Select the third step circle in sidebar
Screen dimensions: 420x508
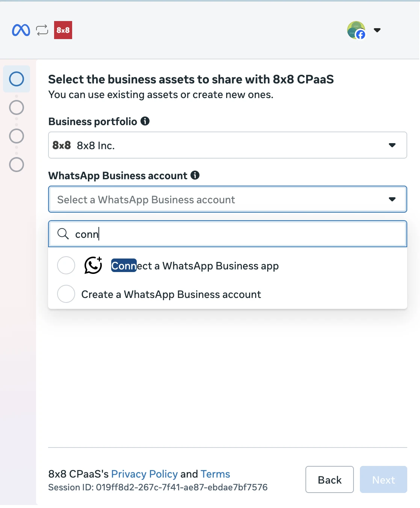(x=17, y=136)
